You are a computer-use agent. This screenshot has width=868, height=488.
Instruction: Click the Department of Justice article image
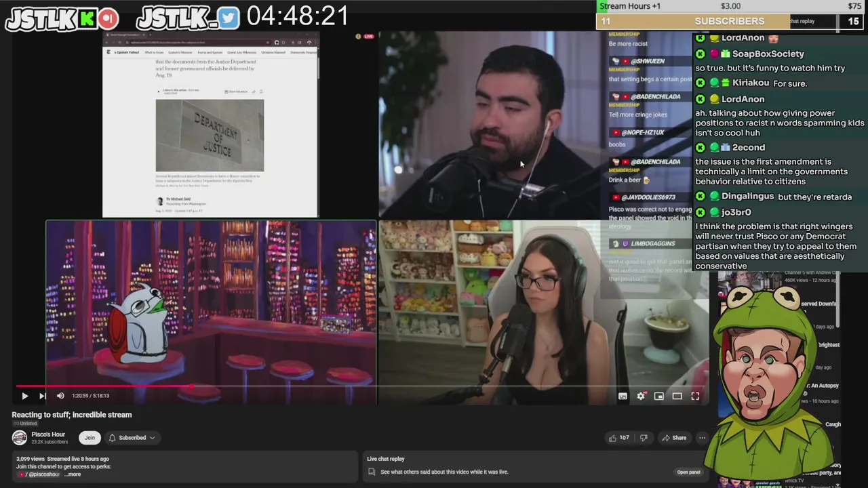pos(210,136)
